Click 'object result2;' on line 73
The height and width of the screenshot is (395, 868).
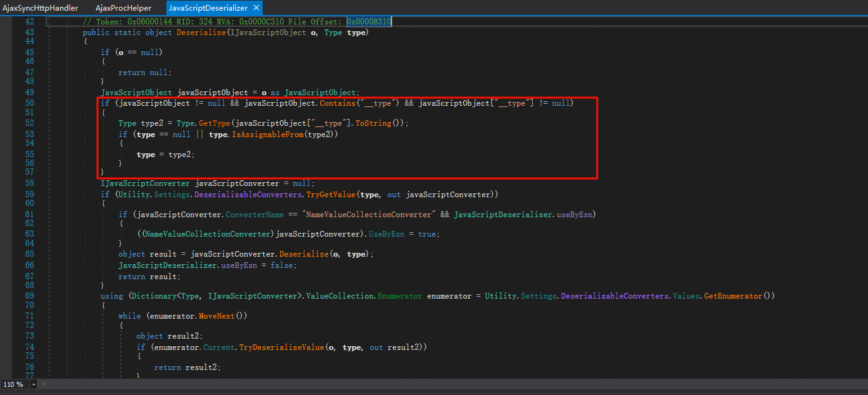point(170,336)
